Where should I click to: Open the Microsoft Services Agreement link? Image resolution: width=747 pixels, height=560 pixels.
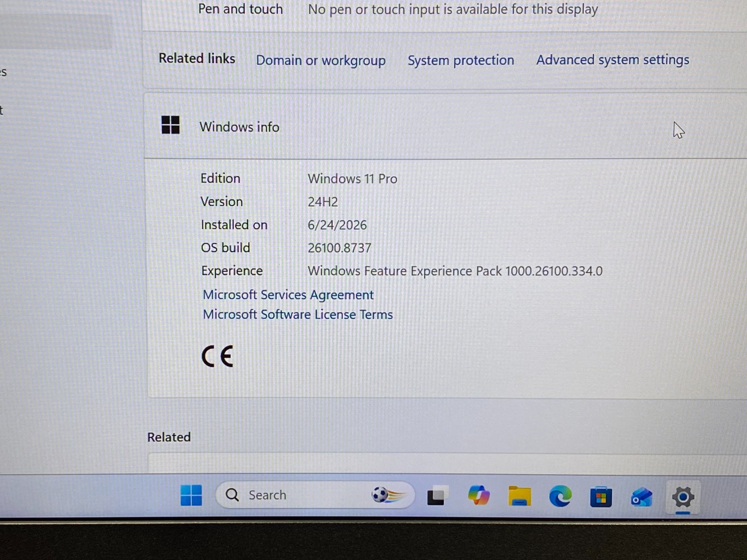(288, 295)
